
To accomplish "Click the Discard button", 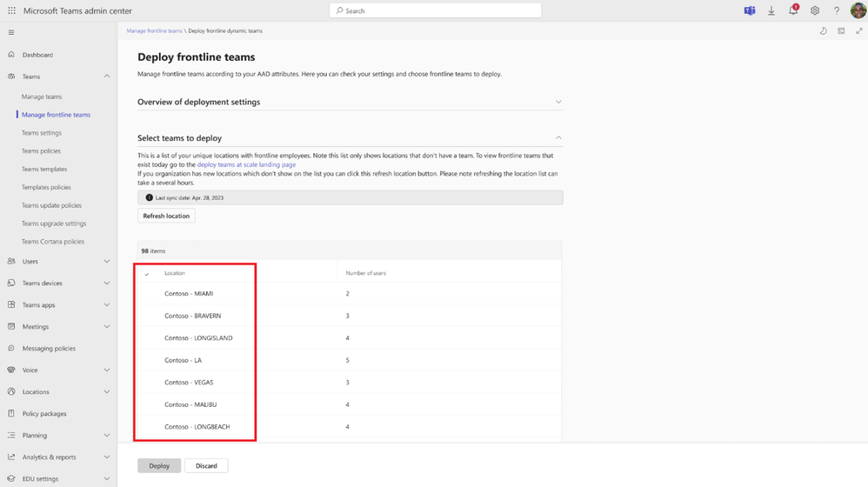I will 206,466.
